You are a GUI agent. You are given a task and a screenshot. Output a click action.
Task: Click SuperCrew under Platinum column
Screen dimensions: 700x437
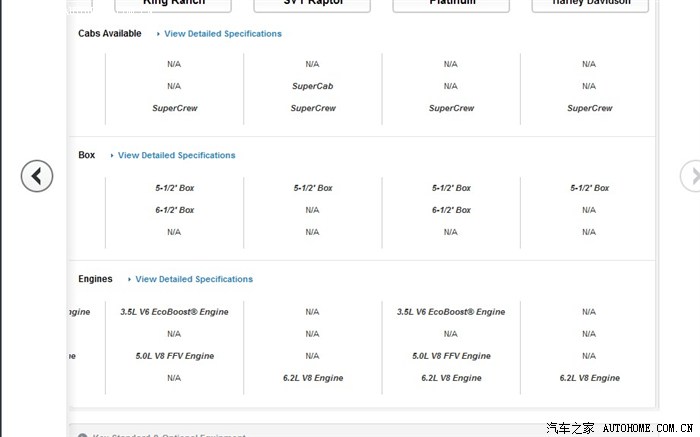450,108
